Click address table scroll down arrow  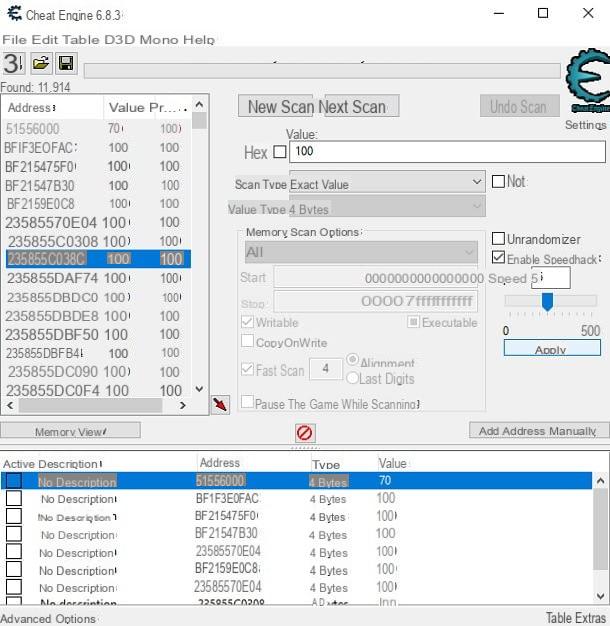click(600, 596)
